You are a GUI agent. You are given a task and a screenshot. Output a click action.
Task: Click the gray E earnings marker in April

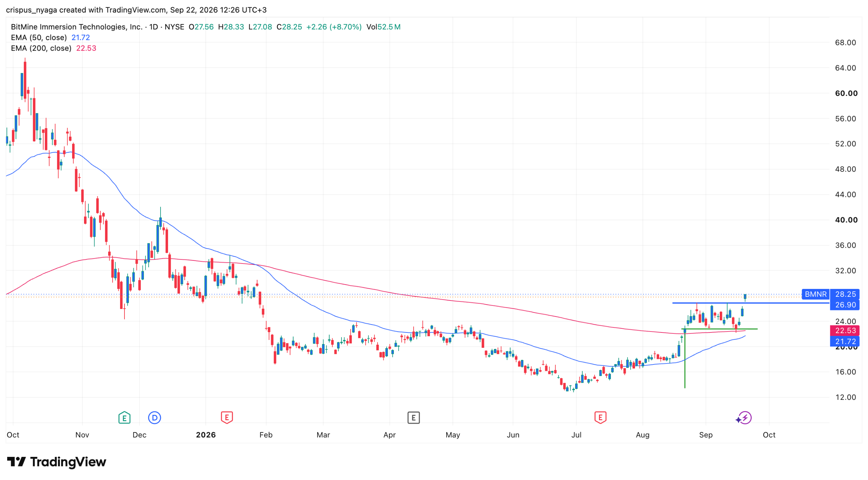413,417
